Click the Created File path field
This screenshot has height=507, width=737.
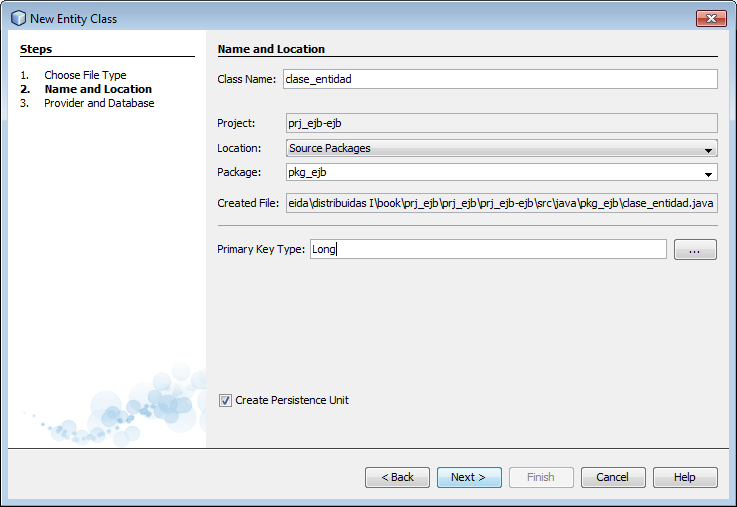(x=500, y=203)
